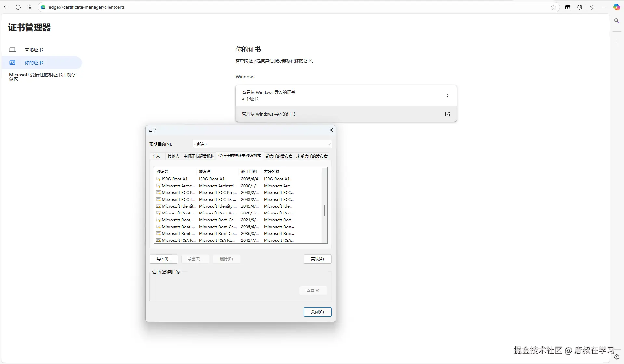Click the certificate icon beside Microsoft ECC P...
This screenshot has width=624, height=364.
coord(159,193)
